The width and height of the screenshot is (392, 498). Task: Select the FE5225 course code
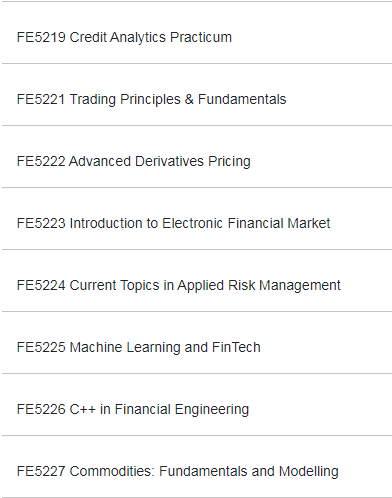41,347
